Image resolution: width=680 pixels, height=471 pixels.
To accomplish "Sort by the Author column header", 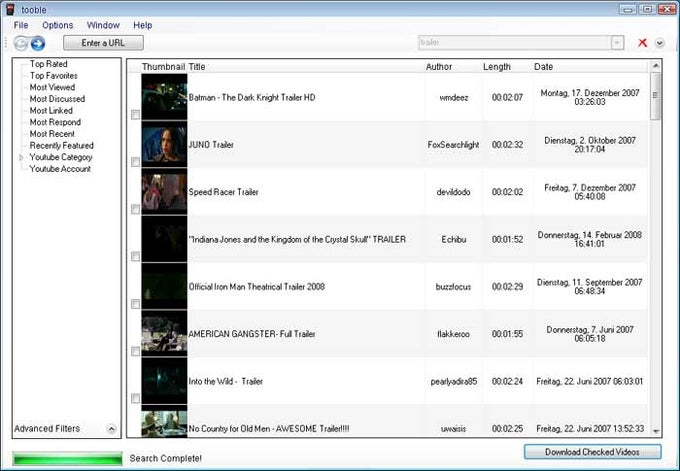I will [x=439, y=67].
